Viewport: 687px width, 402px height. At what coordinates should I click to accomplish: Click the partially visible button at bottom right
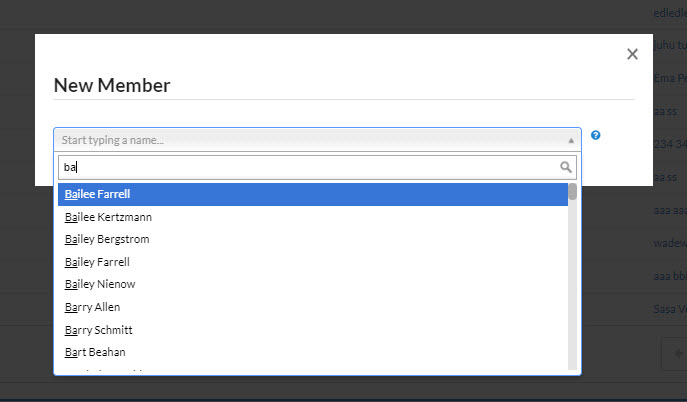coord(675,354)
